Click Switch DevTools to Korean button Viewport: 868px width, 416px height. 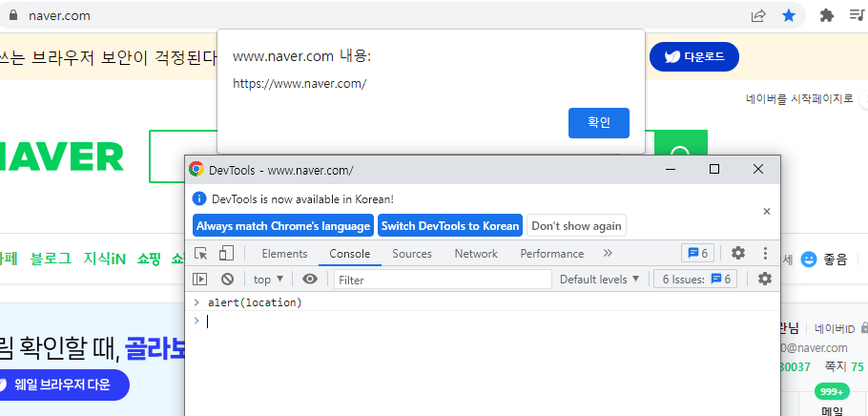pos(450,226)
